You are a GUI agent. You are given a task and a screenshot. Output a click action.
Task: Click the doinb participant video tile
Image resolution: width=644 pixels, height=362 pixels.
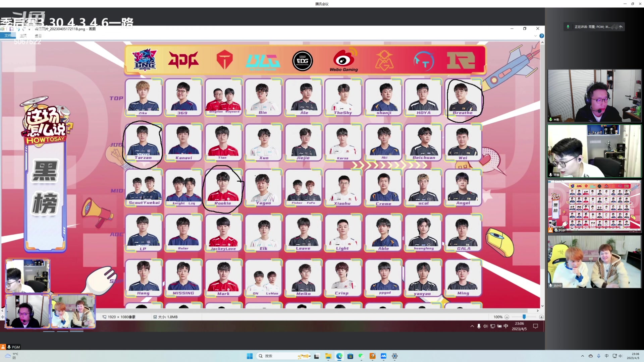point(594,261)
